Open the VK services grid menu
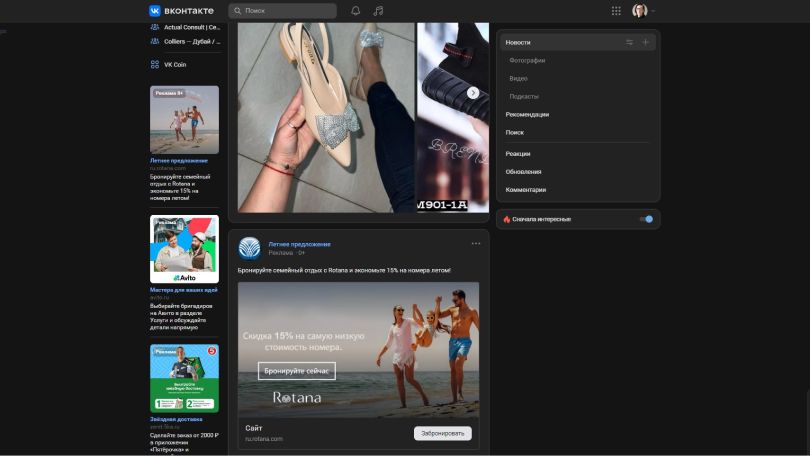This screenshot has height=456, width=810. [x=616, y=11]
